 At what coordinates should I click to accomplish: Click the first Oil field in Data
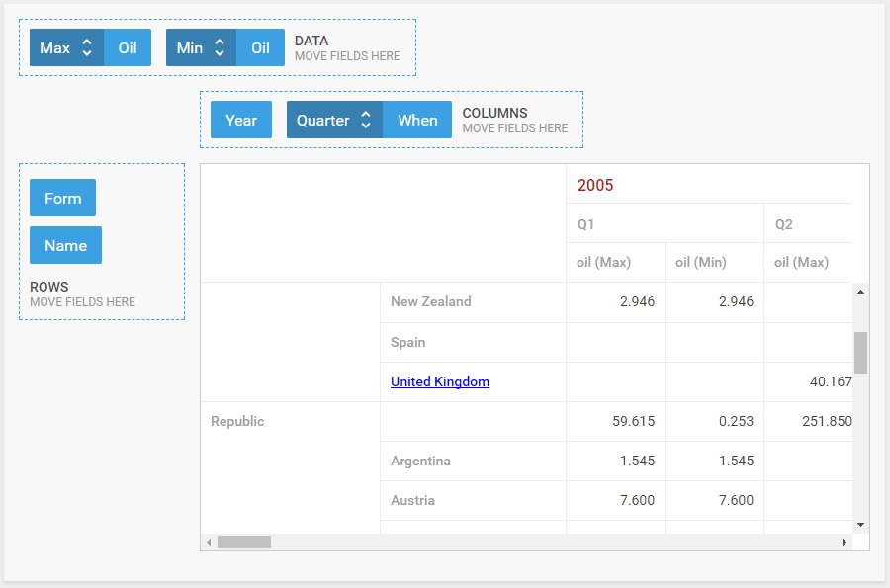(128, 47)
